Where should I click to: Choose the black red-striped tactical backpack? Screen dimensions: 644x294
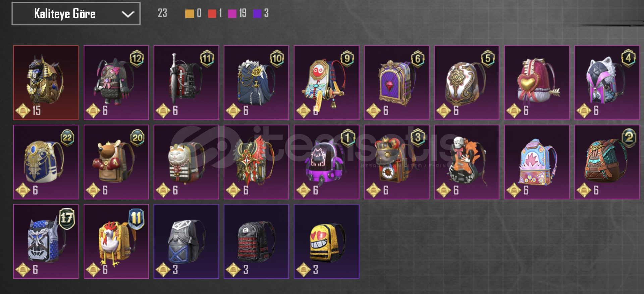coord(256,241)
